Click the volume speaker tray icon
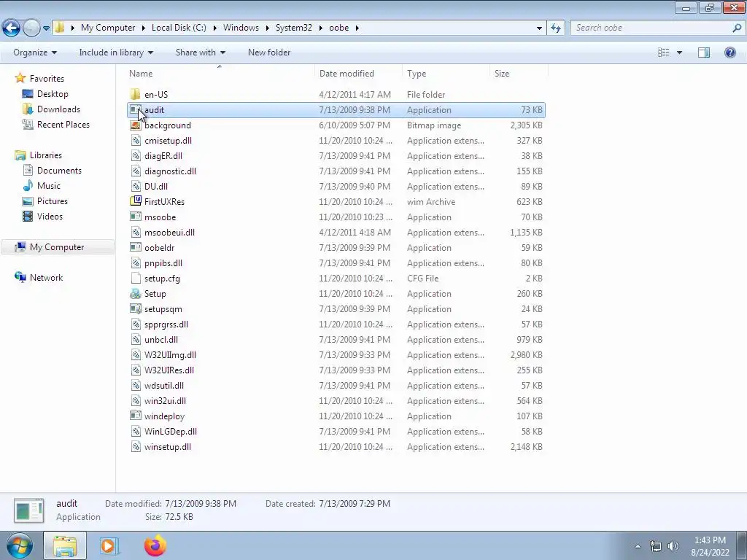Screen dimensions: 747x560 (x=673, y=546)
